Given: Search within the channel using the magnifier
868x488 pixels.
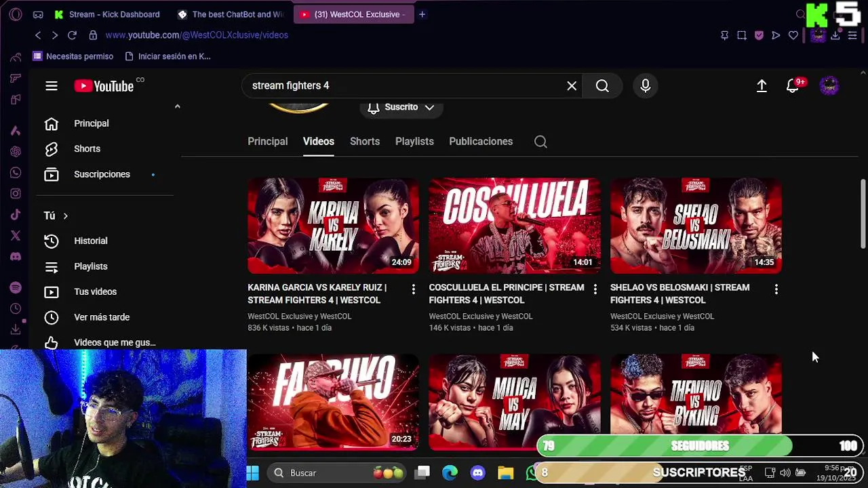Looking at the screenshot, I should 540,142.
